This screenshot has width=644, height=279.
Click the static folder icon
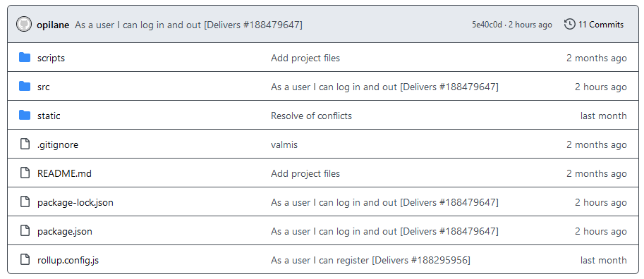(x=25, y=116)
